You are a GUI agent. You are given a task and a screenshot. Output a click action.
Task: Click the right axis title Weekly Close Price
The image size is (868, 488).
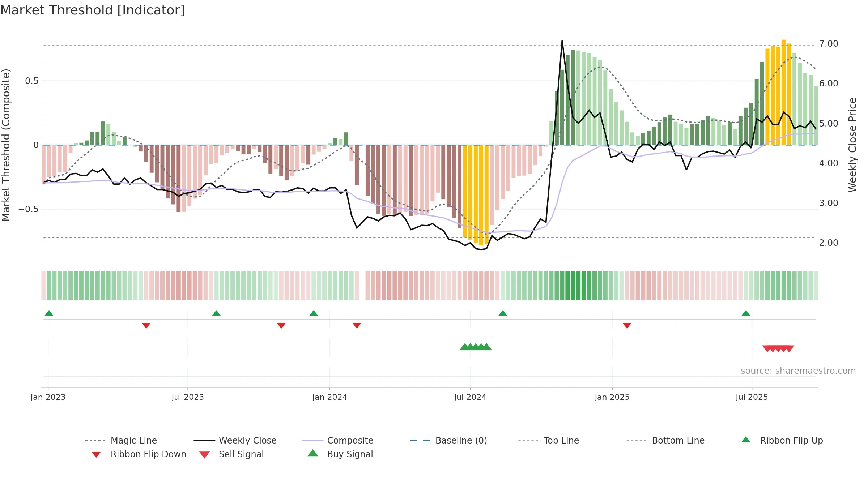[852, 145]
